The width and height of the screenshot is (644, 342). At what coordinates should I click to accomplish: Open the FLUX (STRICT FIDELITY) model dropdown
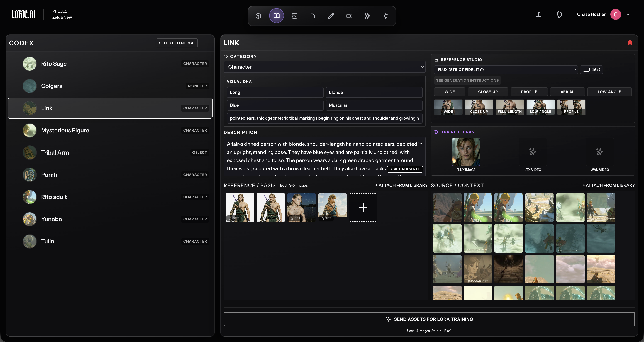tap(506, 69)
